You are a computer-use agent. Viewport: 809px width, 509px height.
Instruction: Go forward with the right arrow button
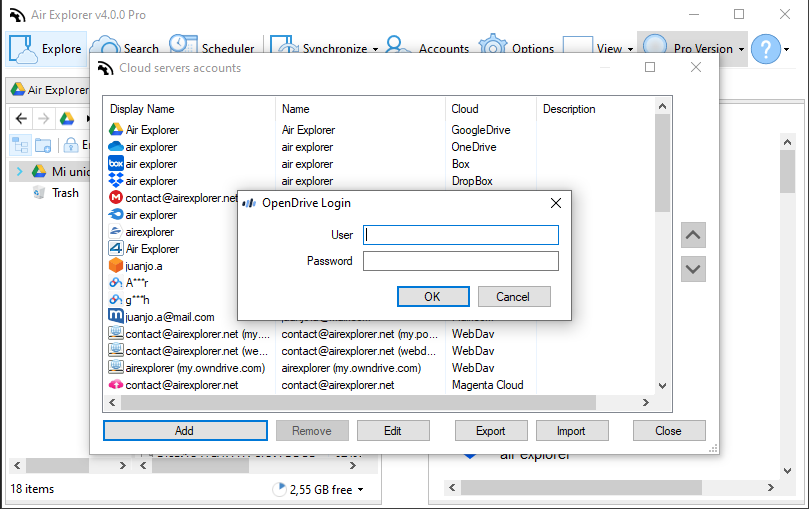point(44,119)
